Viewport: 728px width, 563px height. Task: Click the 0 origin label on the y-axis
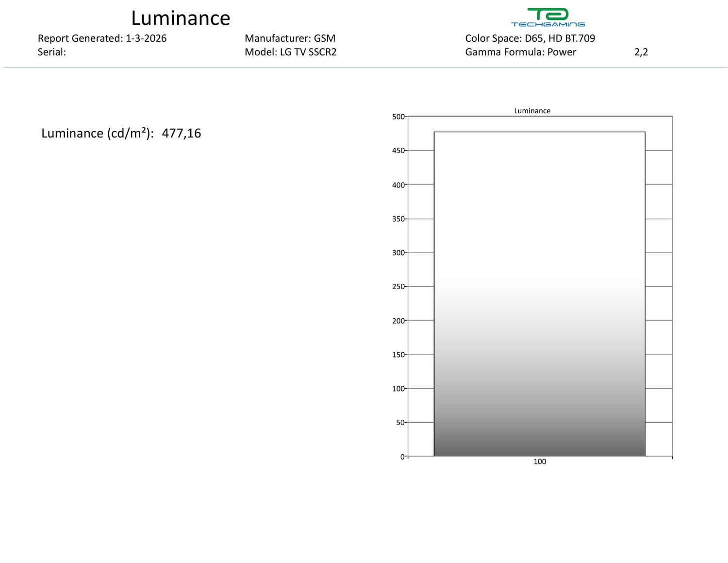402,457
